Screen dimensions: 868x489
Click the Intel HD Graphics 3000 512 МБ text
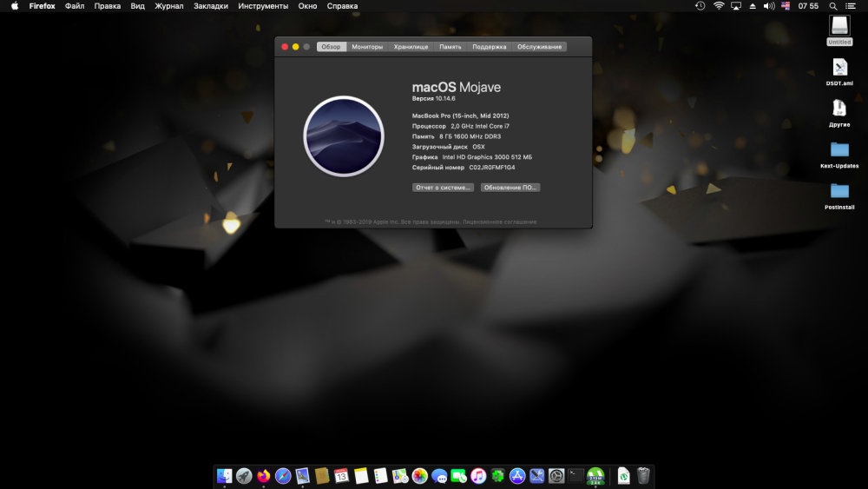487,157
